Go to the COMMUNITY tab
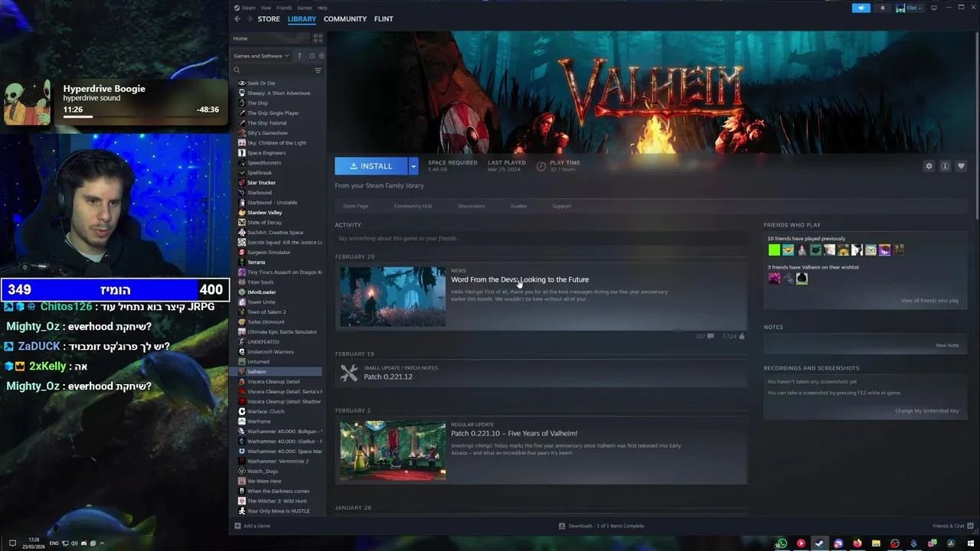Screen dimensions: 980x551 coord(345,19)
